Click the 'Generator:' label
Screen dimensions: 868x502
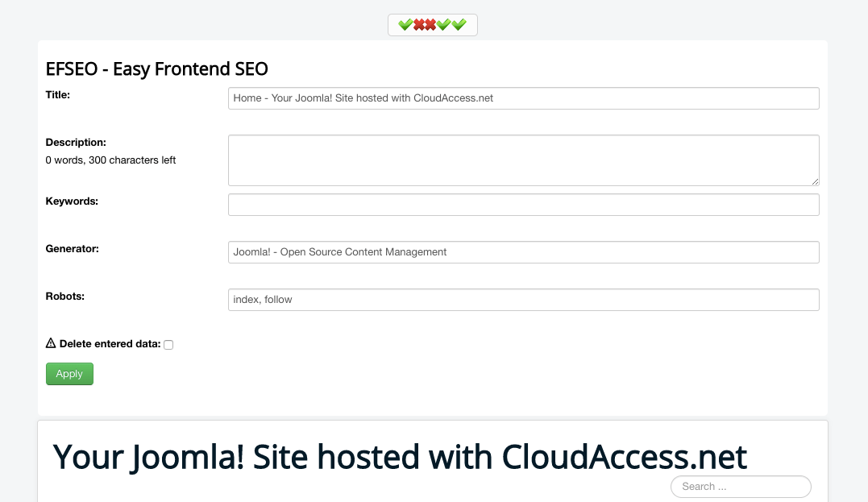[72, 248]
